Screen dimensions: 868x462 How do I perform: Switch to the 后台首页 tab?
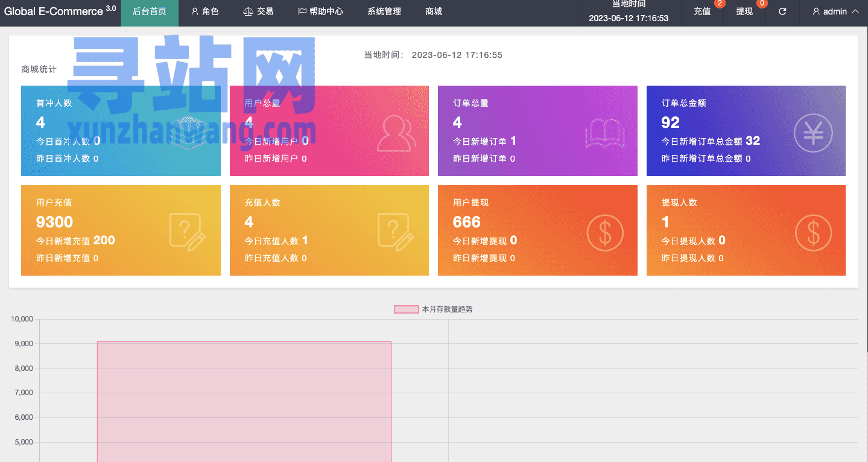click(149, 11)
